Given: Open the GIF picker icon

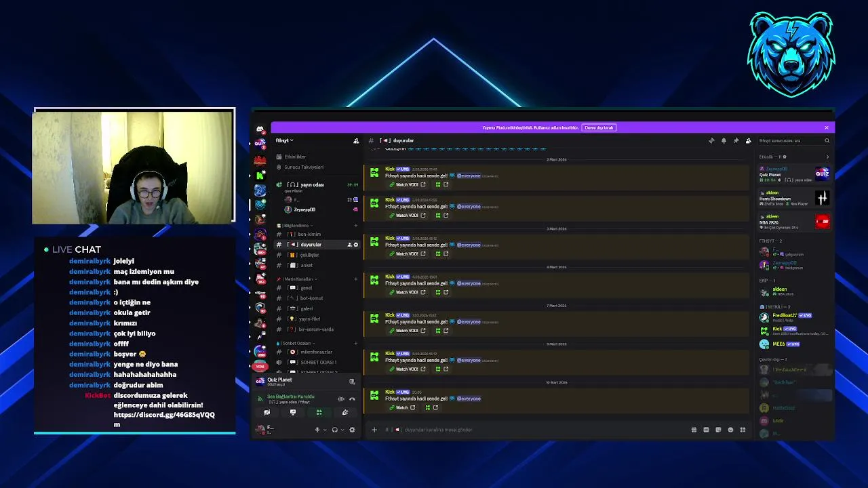Looking at the screenshot, I should pyautogui.click(x=706, y=430).
